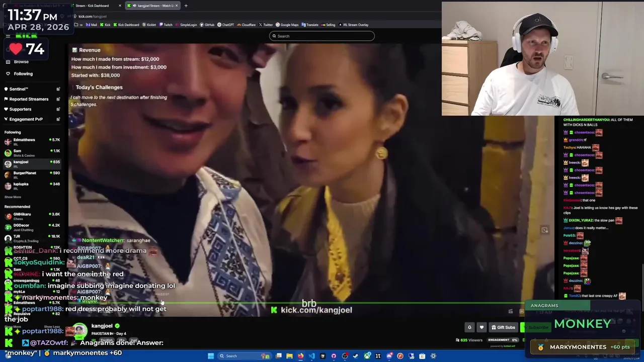Viewport: 644px width, 362px height.
Task: Click the popout icon over video player
Action: pyautogui.click(x=544, y=230)
